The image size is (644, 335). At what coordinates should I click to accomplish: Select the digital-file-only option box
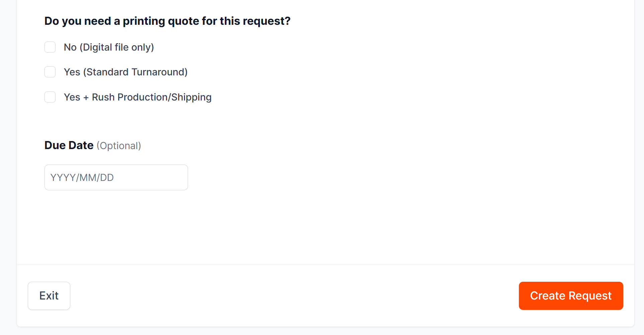point(50,47)
